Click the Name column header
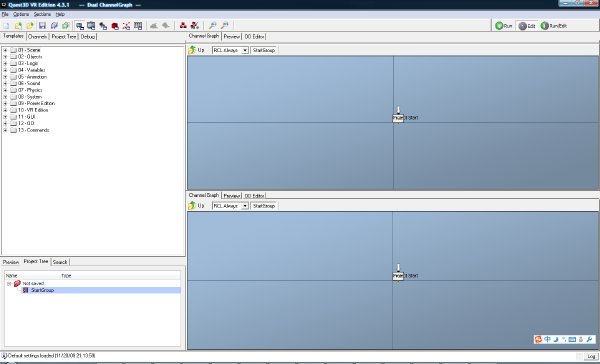Screen dimensions: 600x364 [33, 276]
